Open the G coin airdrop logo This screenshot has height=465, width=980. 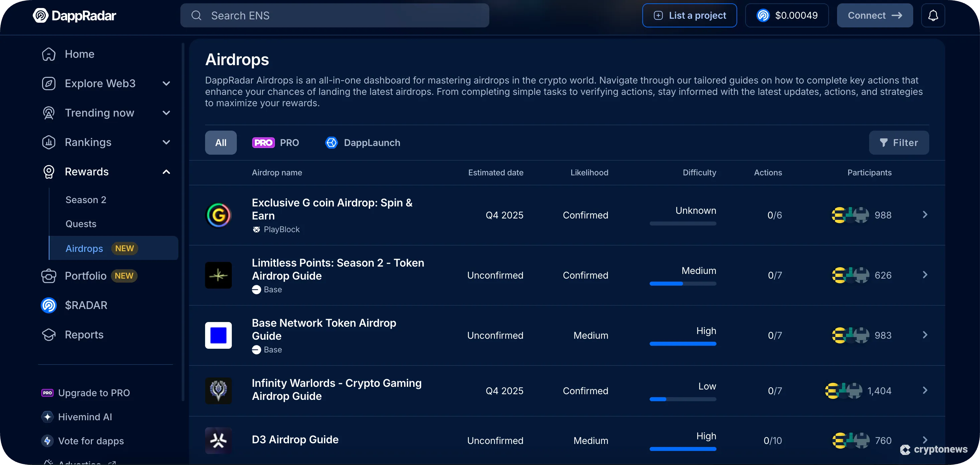click(x=218, y=215)
